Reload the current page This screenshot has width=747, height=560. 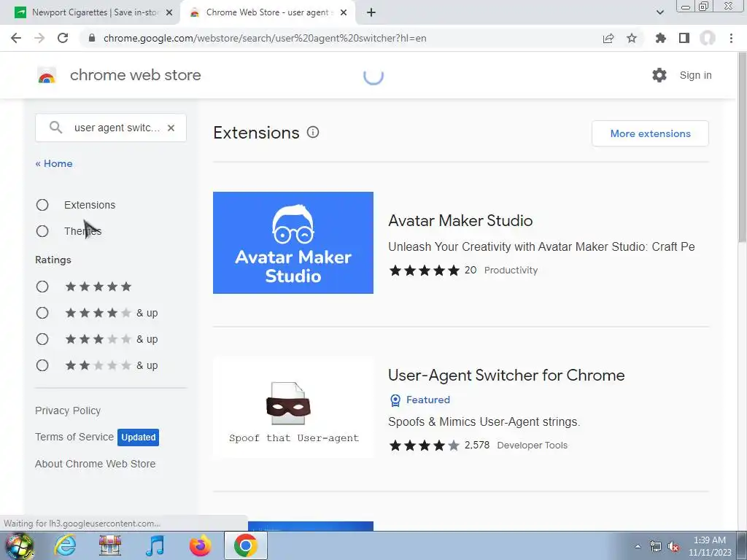63,38
